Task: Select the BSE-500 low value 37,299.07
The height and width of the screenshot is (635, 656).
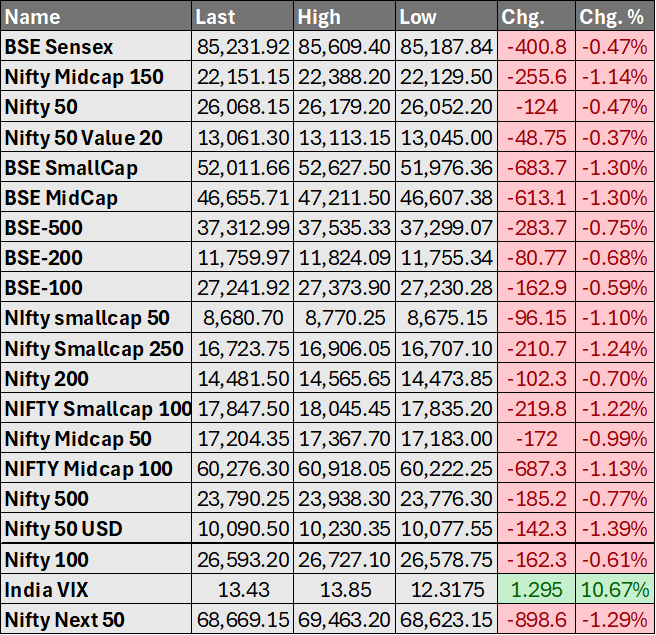Action: [x=446, y=228]
